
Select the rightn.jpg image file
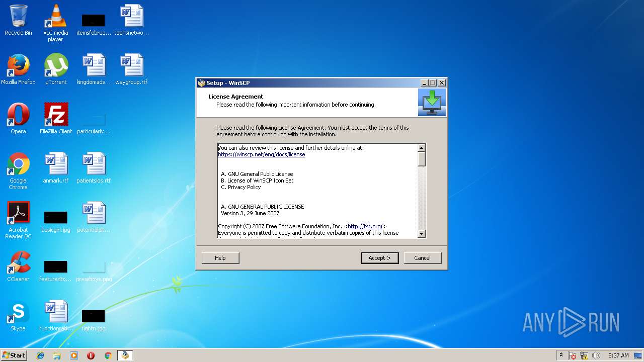[94, 319]
